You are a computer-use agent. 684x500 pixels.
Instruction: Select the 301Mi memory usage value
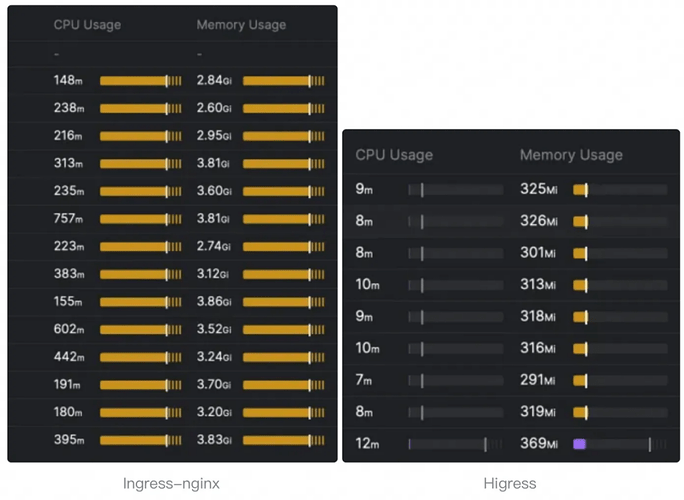[x=538, y=253]
